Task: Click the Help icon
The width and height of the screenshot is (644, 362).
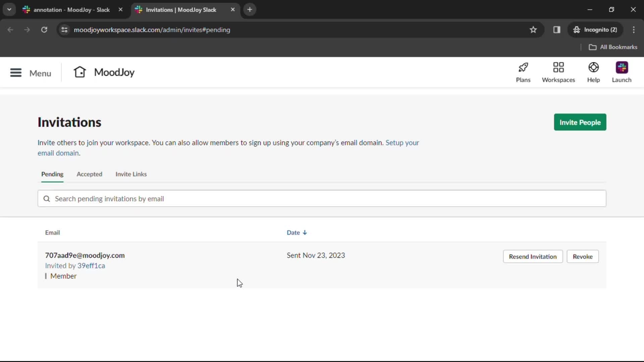Action: [594, 72]
